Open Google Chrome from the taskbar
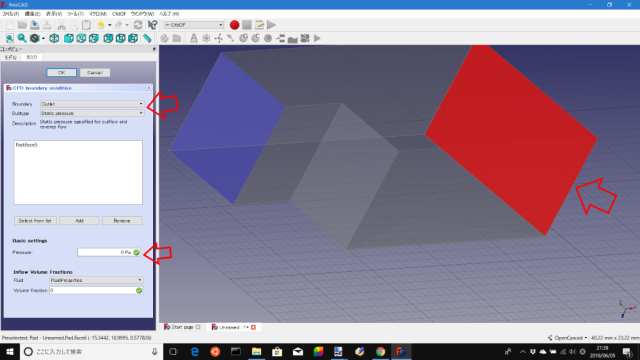Viewport: 640px width, 360px height. [380, 351]
